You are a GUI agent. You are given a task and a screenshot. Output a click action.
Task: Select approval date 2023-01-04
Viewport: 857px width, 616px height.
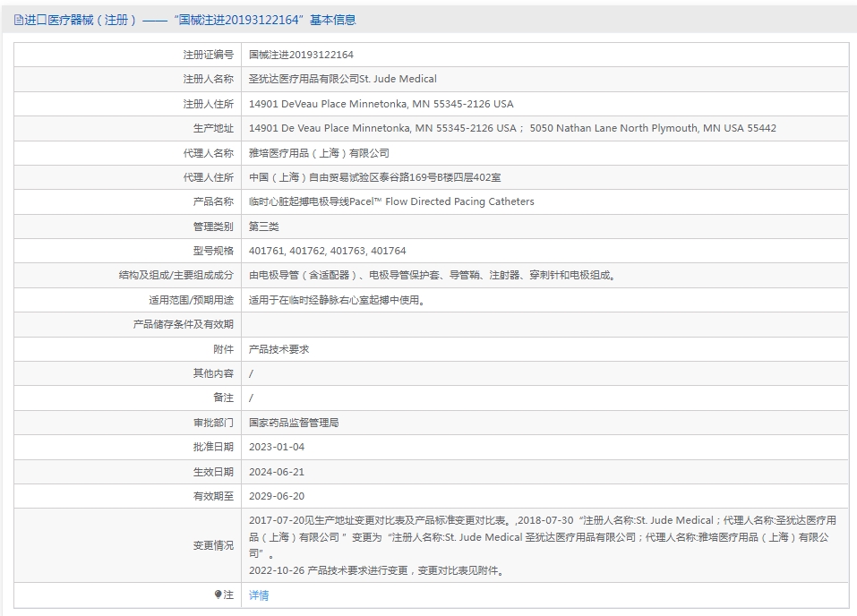point(277,447)
